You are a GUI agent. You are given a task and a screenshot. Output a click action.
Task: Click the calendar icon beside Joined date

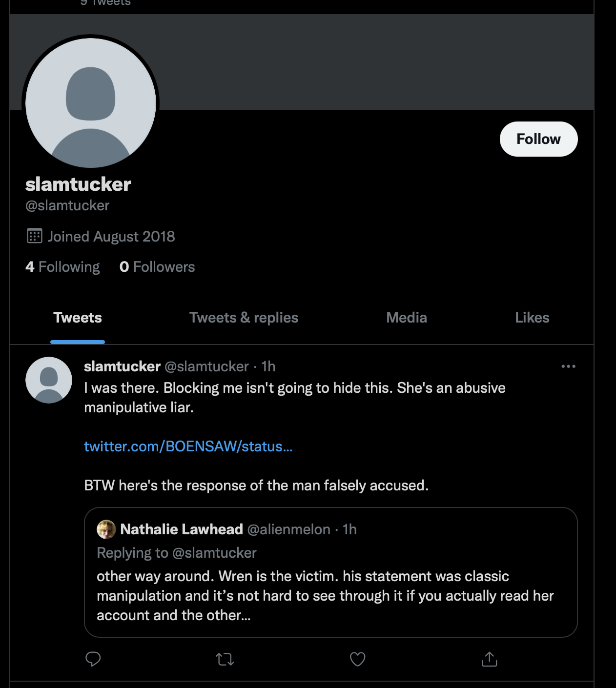click(x=34, y=236)
